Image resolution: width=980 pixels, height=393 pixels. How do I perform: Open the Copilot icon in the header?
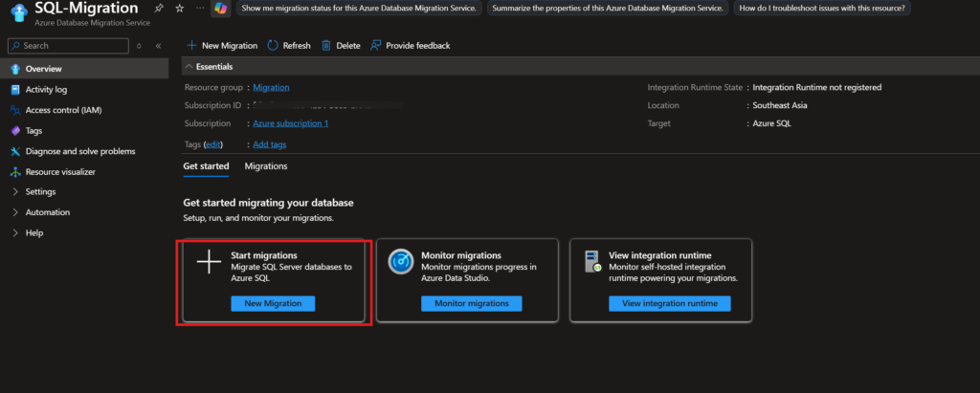[x=220, y=8]
